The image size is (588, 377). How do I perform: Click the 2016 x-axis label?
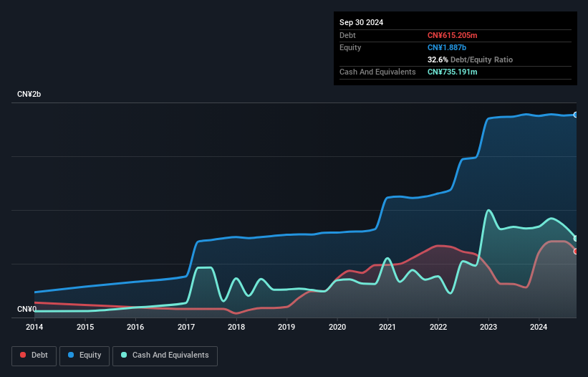click(135, 327)
